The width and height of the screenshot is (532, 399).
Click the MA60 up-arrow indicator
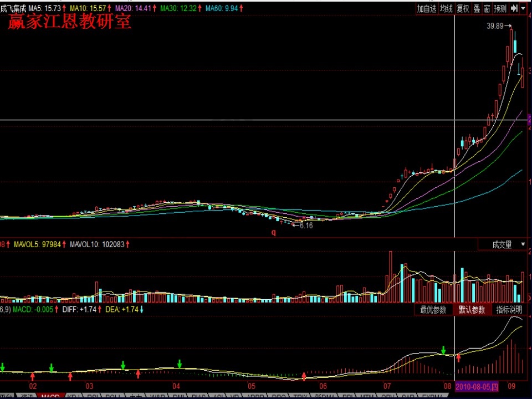(242, 9)
